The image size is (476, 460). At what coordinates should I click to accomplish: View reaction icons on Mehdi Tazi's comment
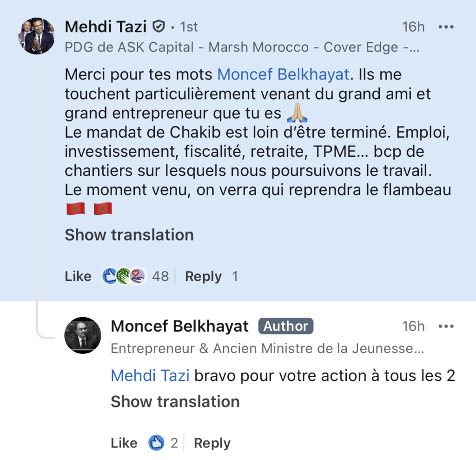pyautogui.click(x=124, y=276)
